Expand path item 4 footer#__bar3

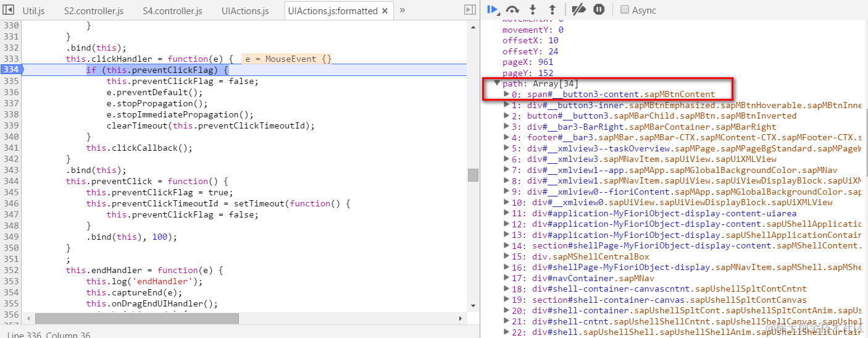click(507, 138)
